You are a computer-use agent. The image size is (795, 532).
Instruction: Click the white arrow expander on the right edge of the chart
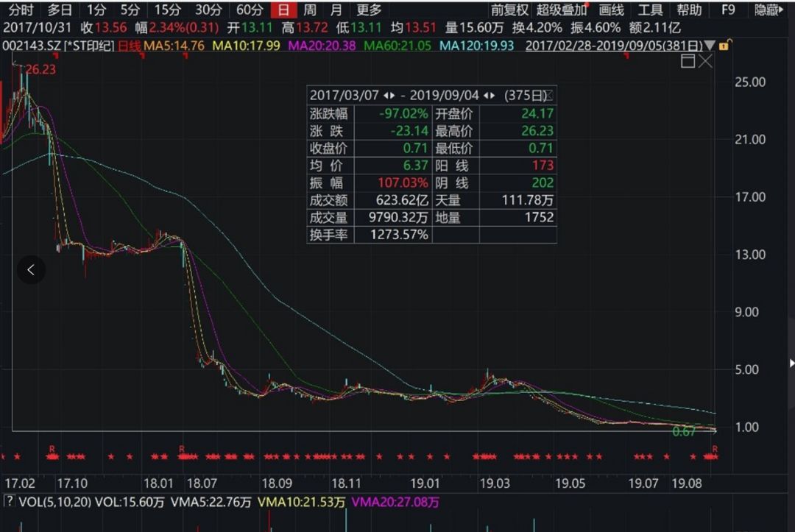(x=791, y=363)
